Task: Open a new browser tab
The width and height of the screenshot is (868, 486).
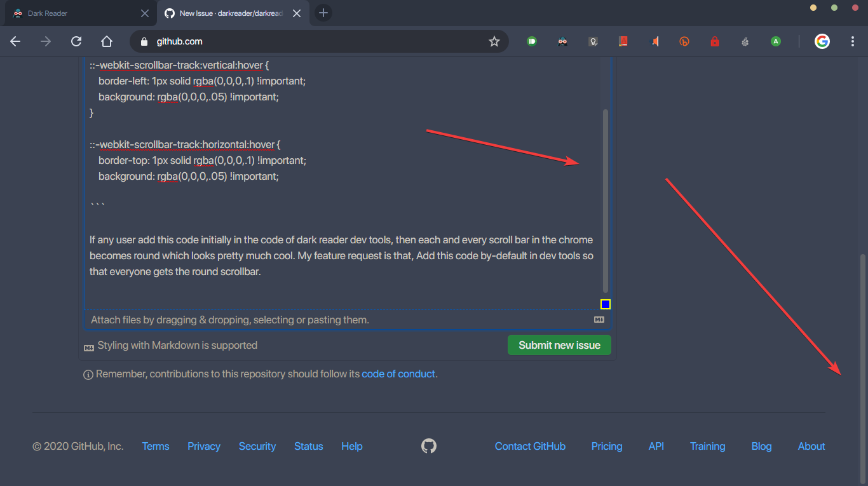Action: pos(323,12)
